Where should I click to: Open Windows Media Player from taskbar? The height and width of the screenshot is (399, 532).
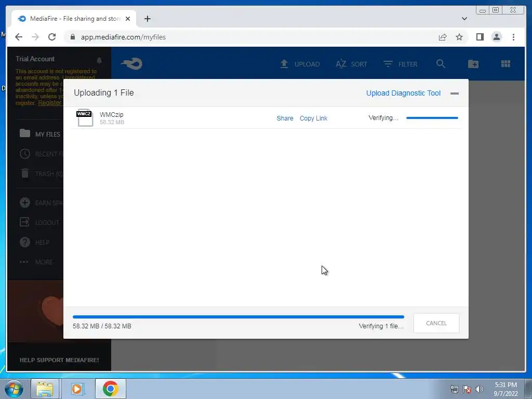(77, 389)
